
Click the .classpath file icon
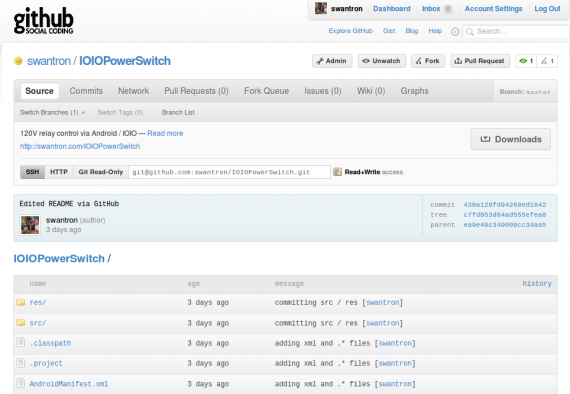pyautogui.click(x=21, y=342)
